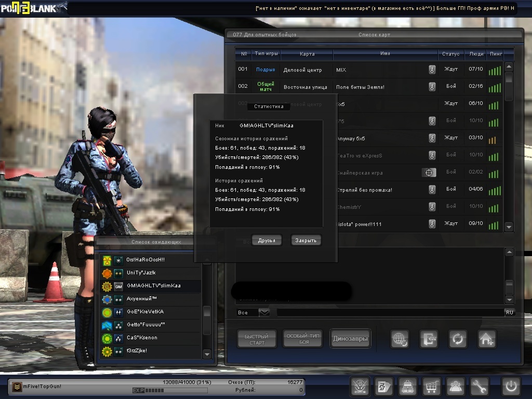The height and width of the screenshot is (399, 532).
Task: Open the inventory backpack icon
Action: click(407, 387)
